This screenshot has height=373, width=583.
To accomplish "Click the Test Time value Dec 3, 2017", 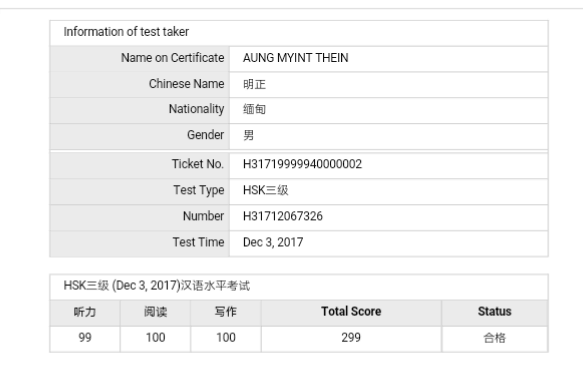I will click(273, 242).
